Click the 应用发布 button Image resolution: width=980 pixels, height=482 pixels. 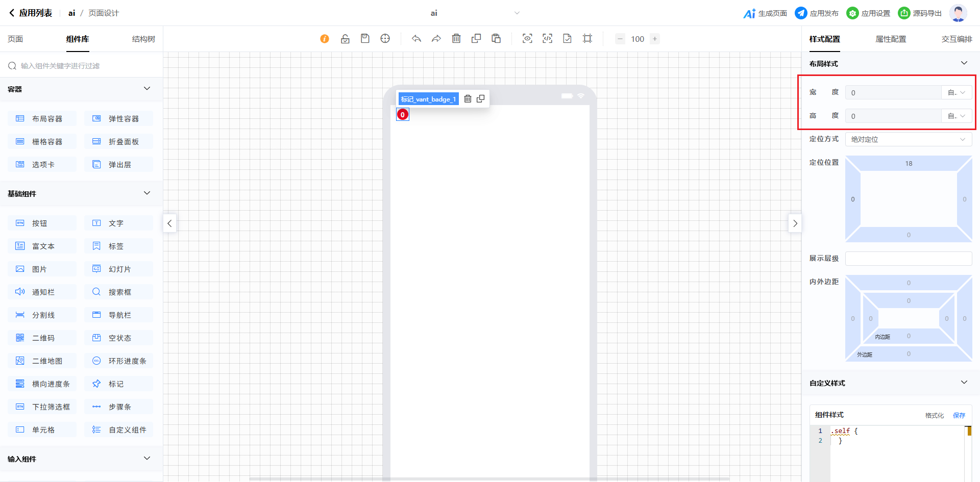click(x=817, y=13)
